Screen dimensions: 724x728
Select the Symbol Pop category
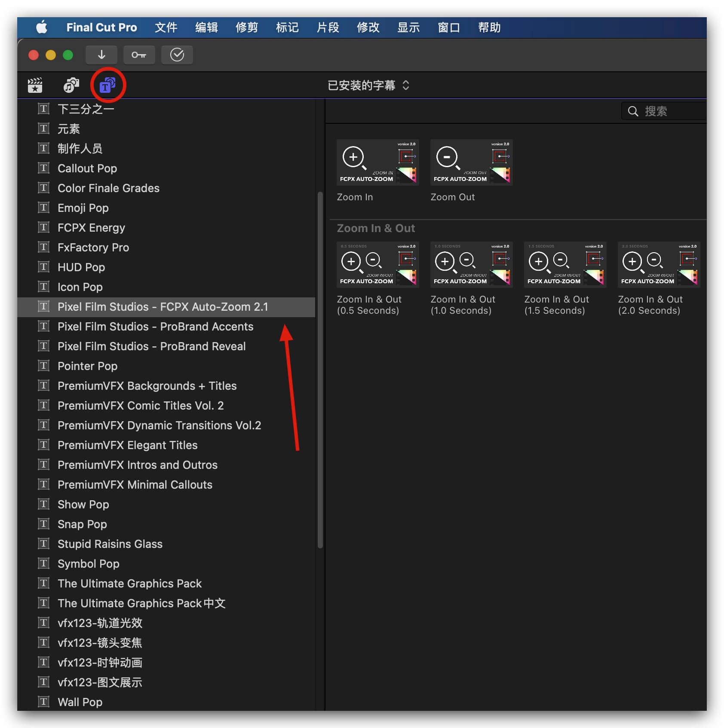pyautogui.click(x=166, y=564)
